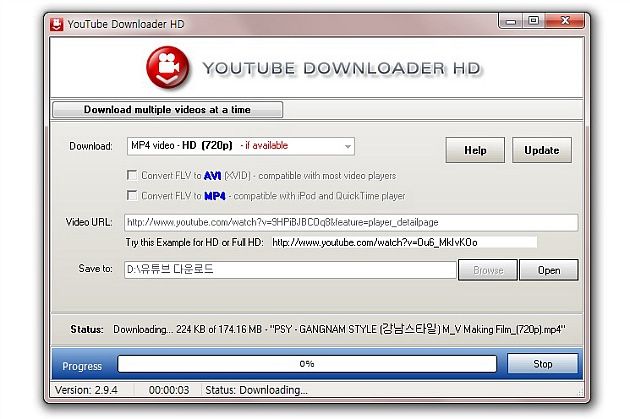Click the Try this Example for HD label
Screen dimensions: 630x419
click(194, 242)
